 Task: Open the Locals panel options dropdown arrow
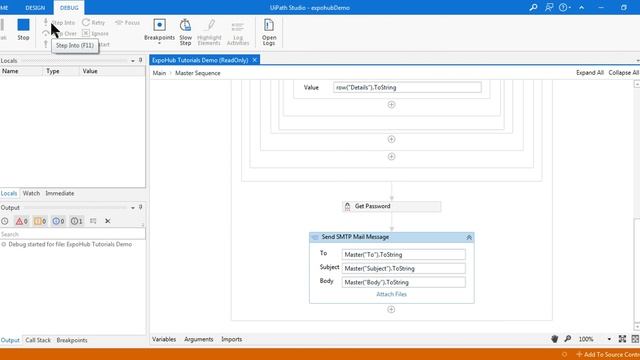coord(133,60)
